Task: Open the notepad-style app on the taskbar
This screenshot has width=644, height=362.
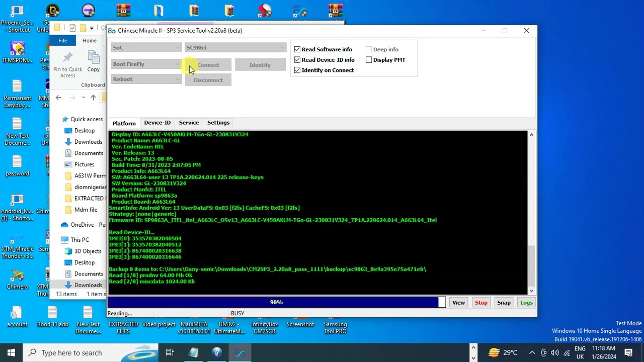Action: coord(193,352)
